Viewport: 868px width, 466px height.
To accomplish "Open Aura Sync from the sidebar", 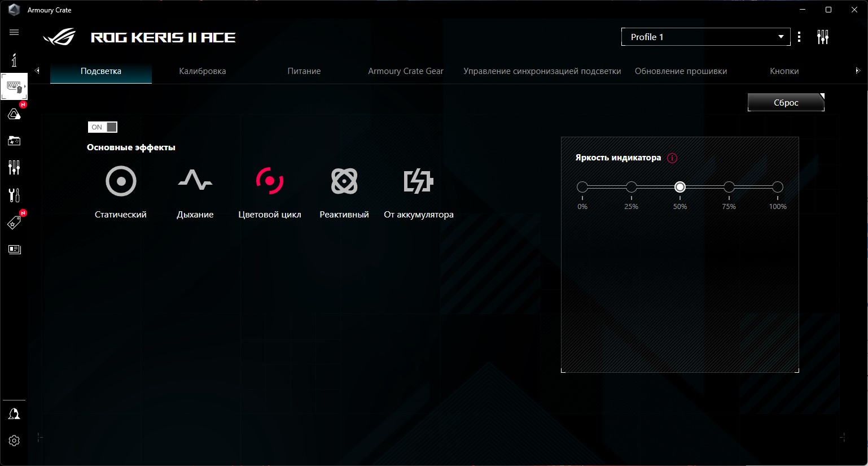I will [14, 114].
